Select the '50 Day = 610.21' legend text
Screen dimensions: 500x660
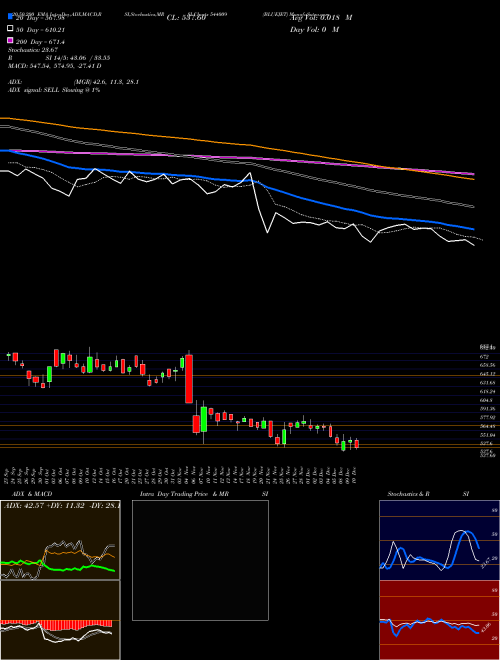(40, 30)
